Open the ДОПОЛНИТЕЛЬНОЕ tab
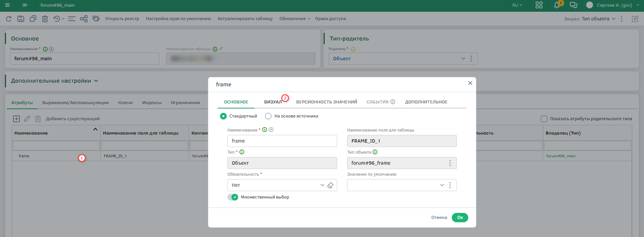This screenshot has width=644, height=237. tap(426, 102)
